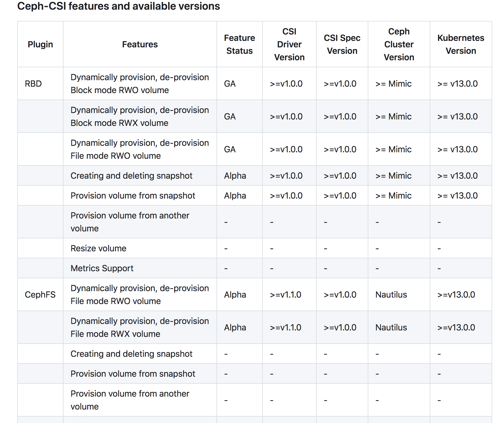The height and width of the screenshot is (423, 504).
Task: Click the Ceph-CSI features and available versions heading
Action: tap(118, 6)
